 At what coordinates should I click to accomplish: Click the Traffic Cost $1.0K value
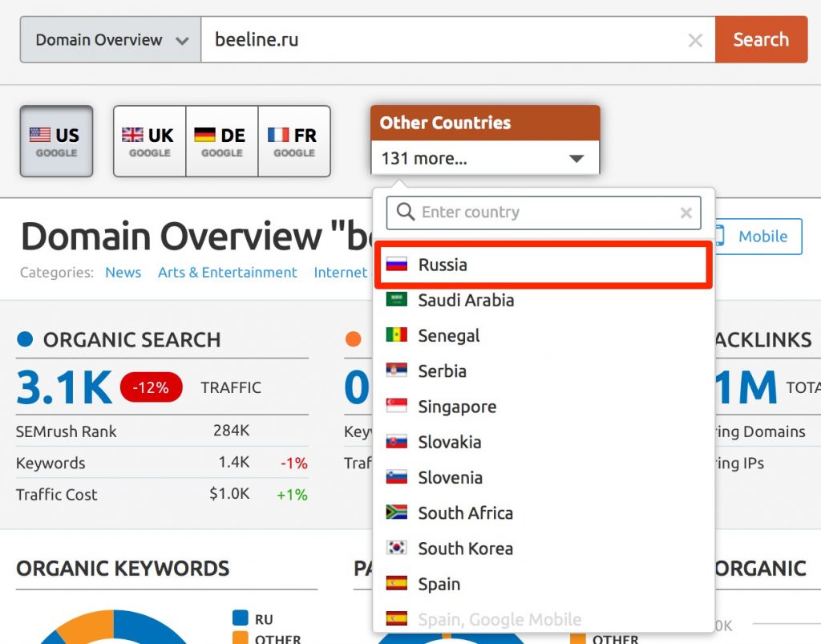pyautogui.click(x=229, y=493)
